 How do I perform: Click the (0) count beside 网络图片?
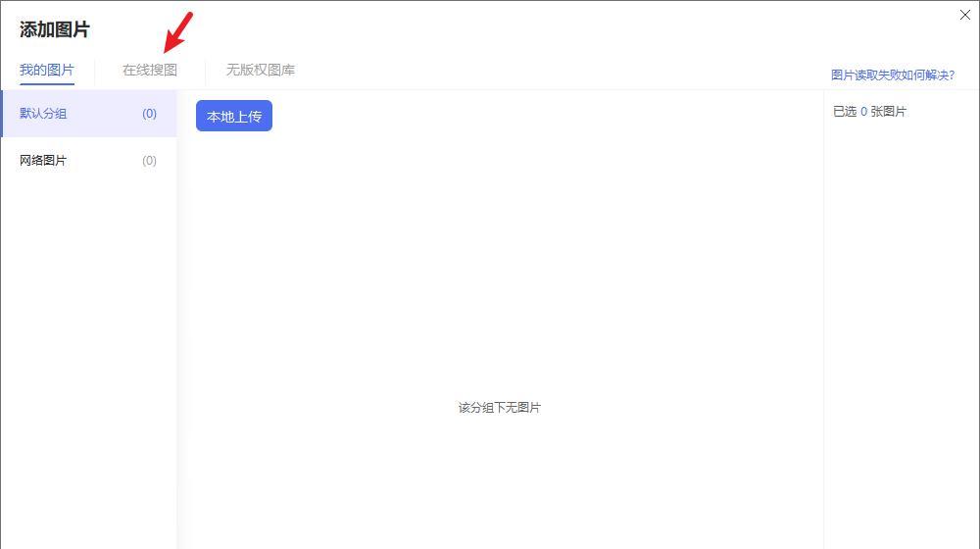point(149,161)
